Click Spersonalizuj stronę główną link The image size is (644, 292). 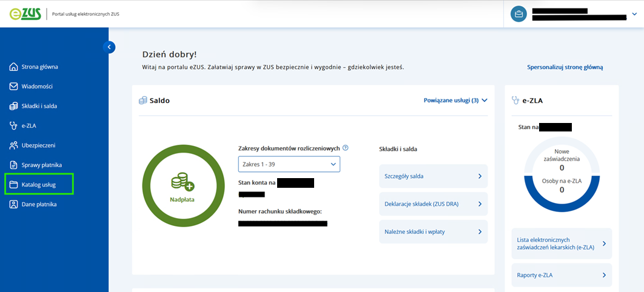[x=565, y=67]
